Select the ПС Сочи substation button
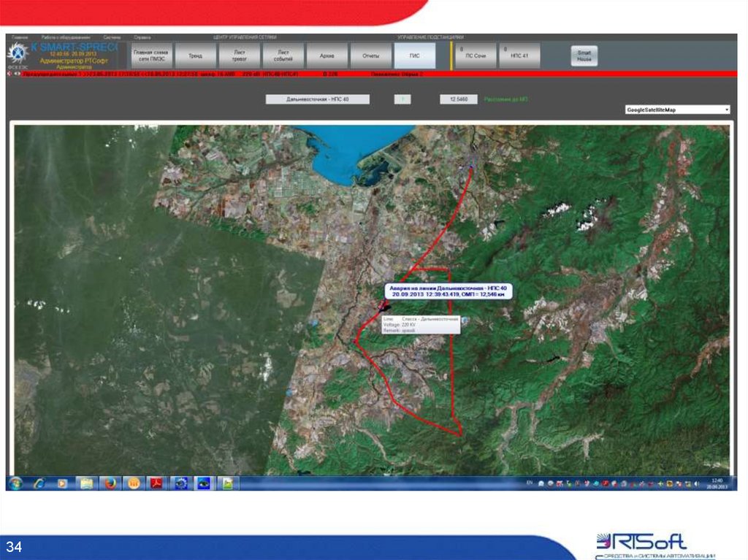The image size is (748, 560). 476,55
